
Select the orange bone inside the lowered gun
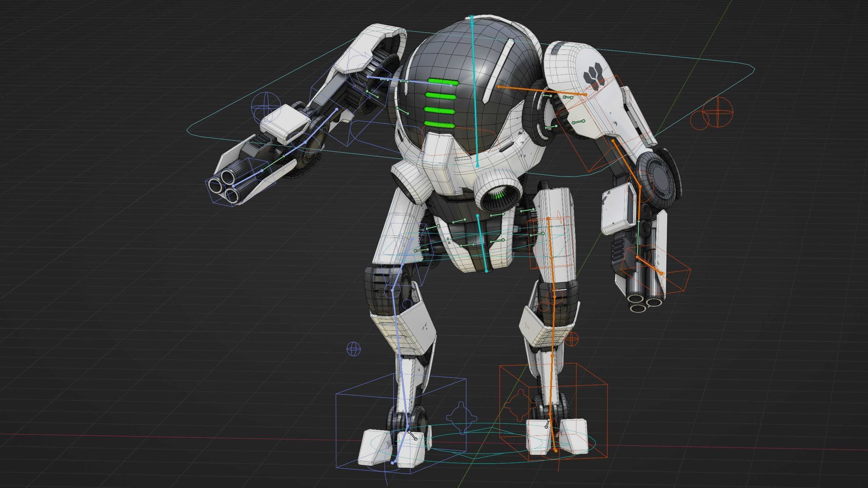point(649,265)
